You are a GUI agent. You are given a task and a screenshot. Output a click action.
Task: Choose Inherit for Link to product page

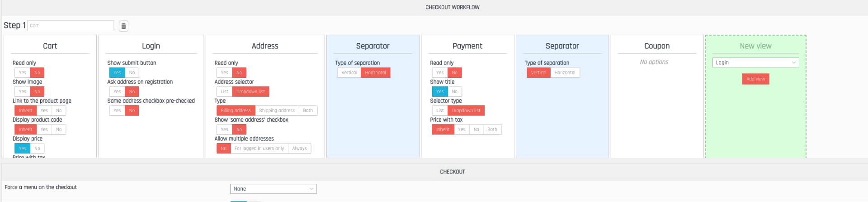click(x=26, y=111)
